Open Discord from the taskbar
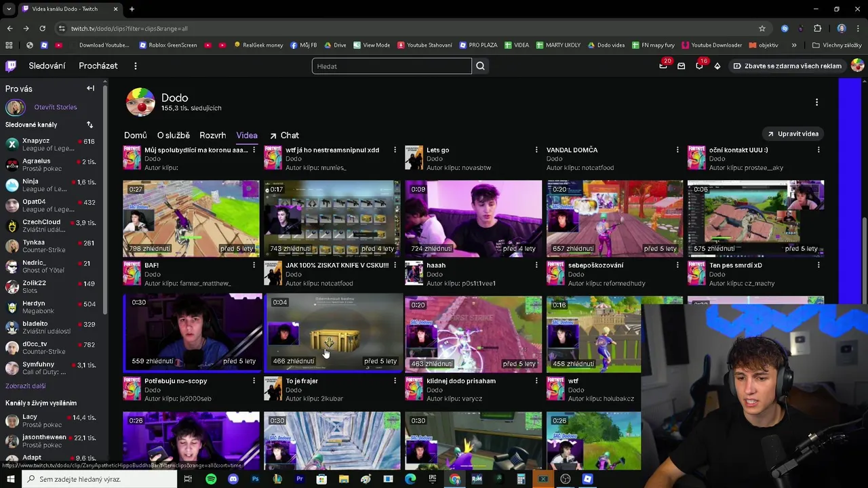The image size is (868, 488). coord(233,479)
